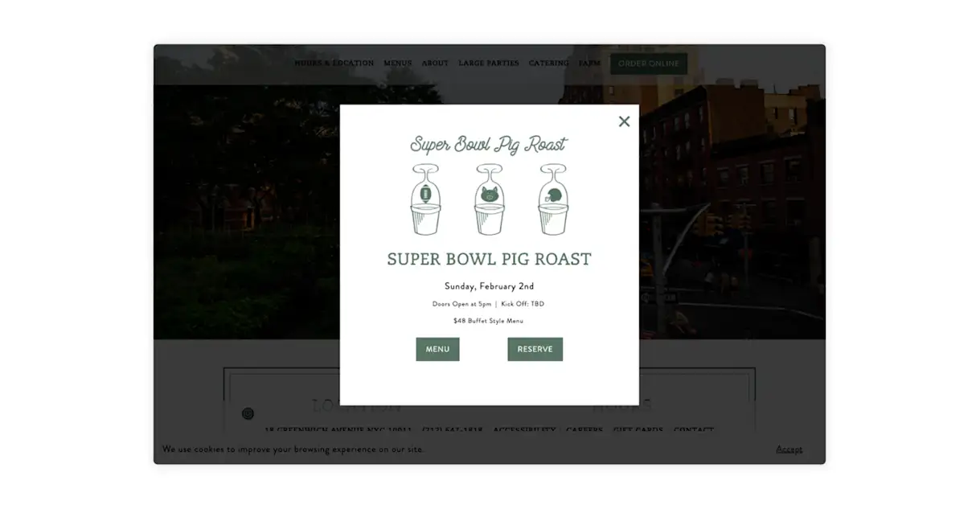Click the round cookie settings icon
The width and height of the screenshot is (980, 509).
pos(248,413)
